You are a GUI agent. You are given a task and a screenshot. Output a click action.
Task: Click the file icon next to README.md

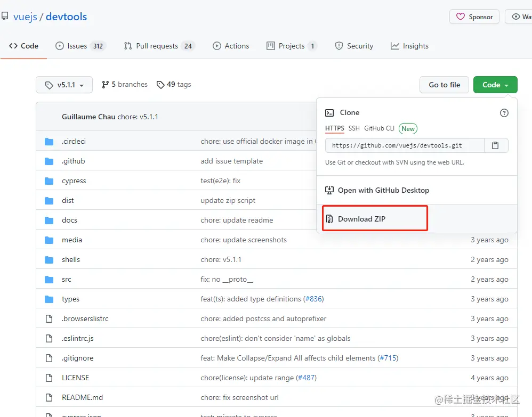tap(49, 397)
